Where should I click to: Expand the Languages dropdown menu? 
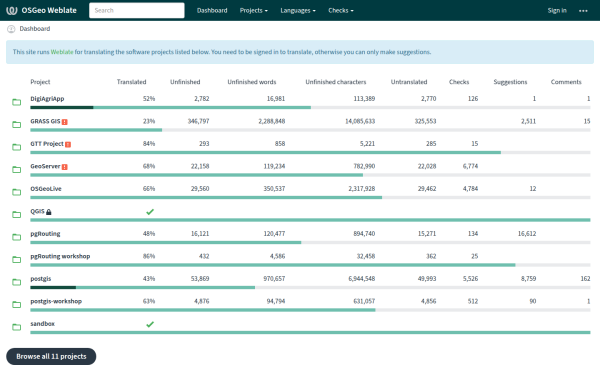pos(298,10)
